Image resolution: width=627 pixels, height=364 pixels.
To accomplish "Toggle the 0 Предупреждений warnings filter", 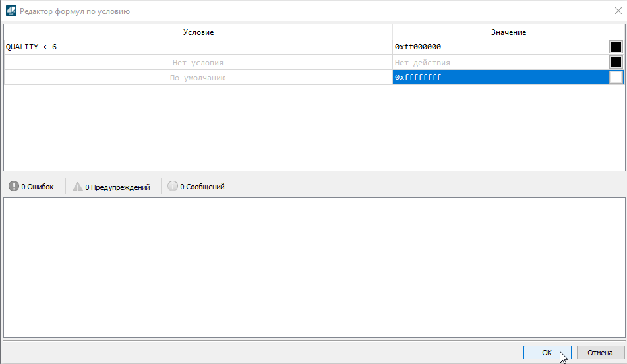I will tap(111, 187).
